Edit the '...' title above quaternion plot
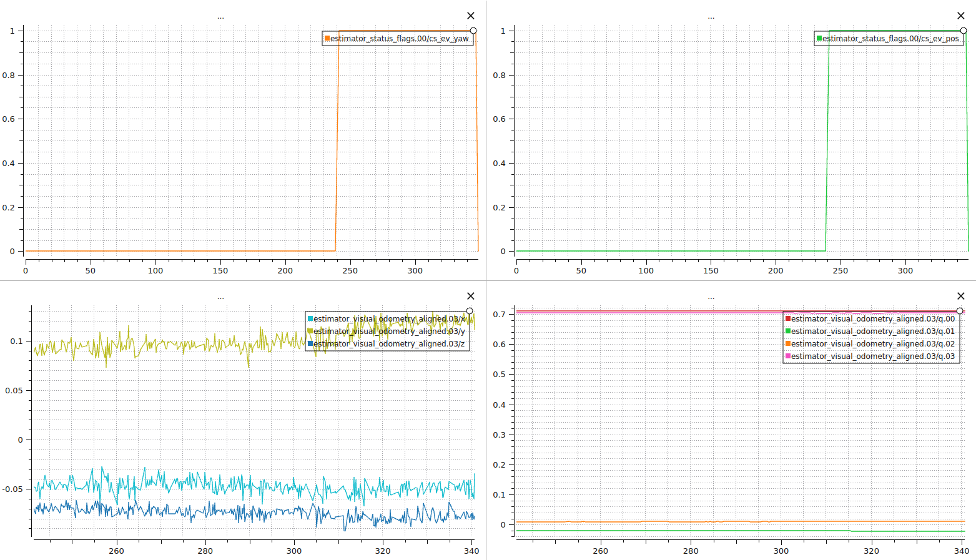Viewport: 976px width, 560px height. (711, 298)
